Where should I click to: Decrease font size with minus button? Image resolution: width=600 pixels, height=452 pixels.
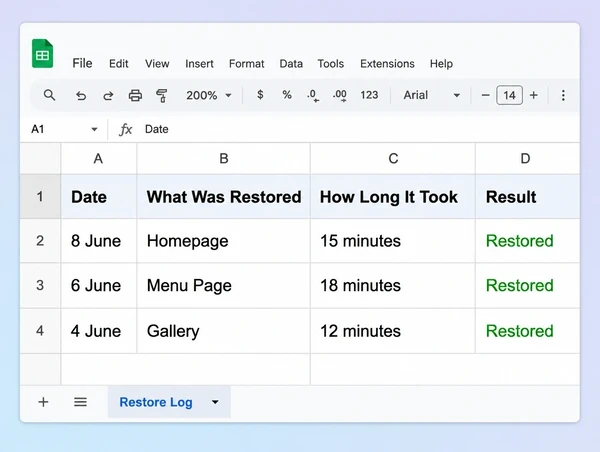[x=485, y=95]
